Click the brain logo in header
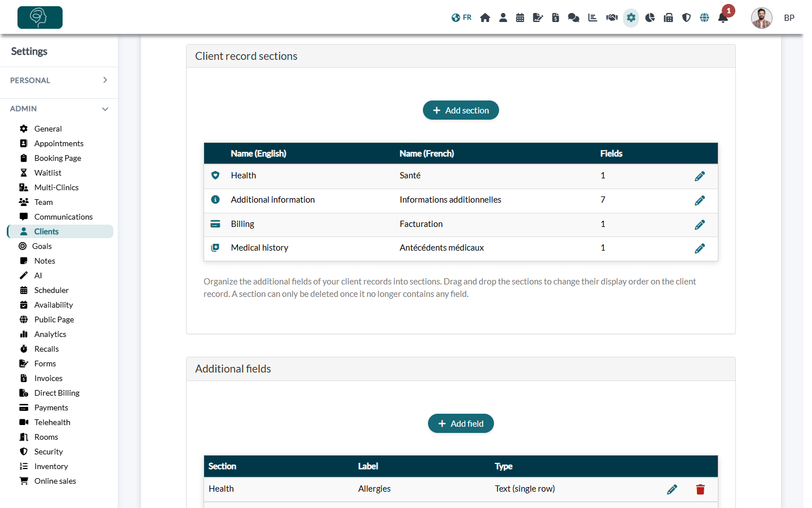812x508 pixels. click(40, 17)
